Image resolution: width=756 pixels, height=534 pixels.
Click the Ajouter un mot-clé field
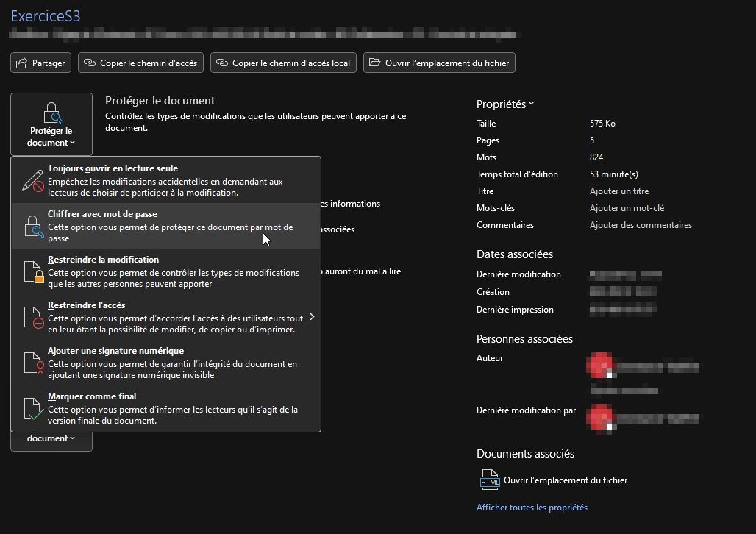pos(627,208)
